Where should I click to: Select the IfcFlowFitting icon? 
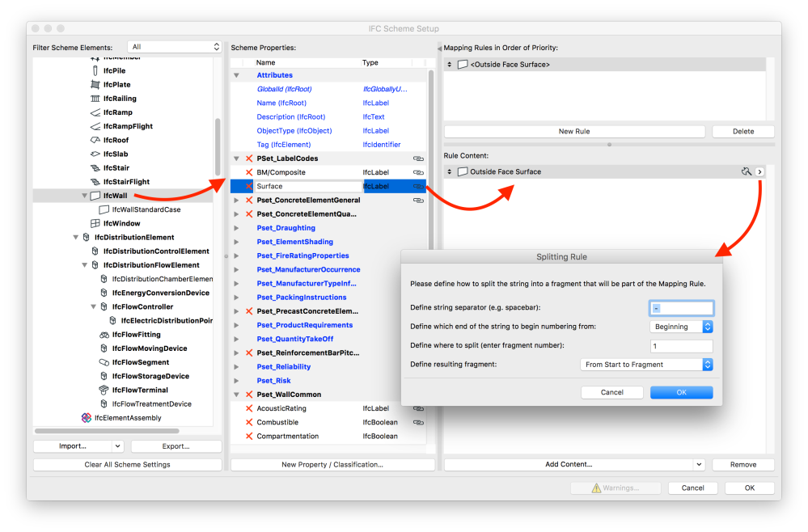click(x=104, y=335)
